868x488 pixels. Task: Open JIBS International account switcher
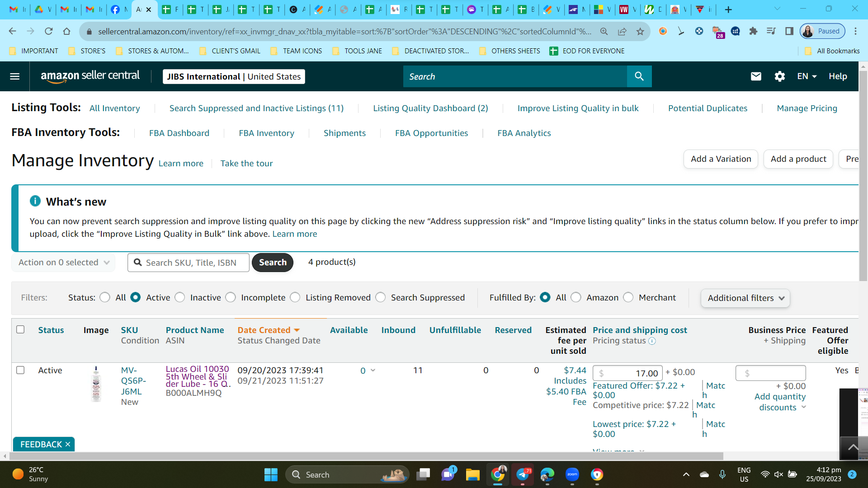pyautogui.click(x=234, y=76)
